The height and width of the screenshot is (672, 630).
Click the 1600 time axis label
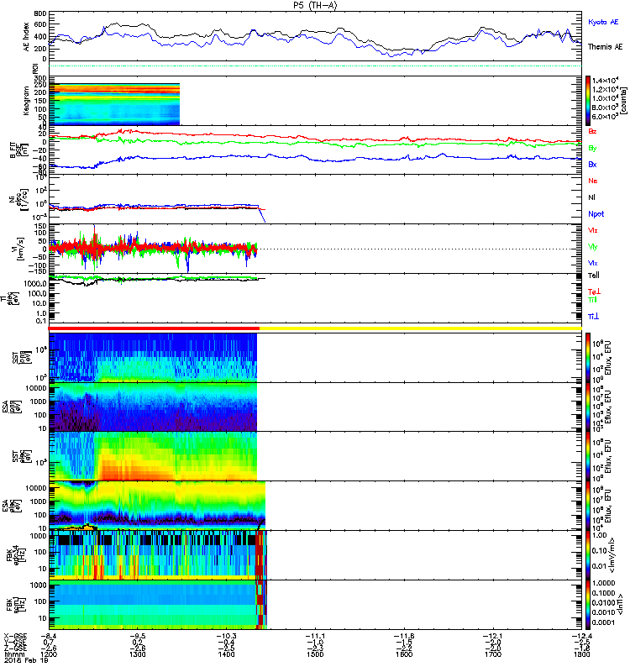(x=404, y=655)
